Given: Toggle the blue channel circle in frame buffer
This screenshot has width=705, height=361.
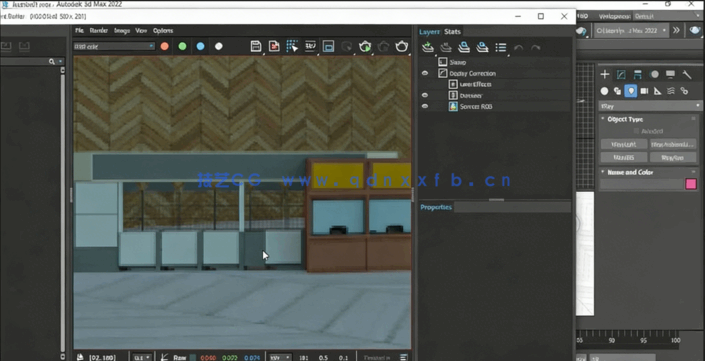Looking at the screenshot, I should tap(201, 46).
